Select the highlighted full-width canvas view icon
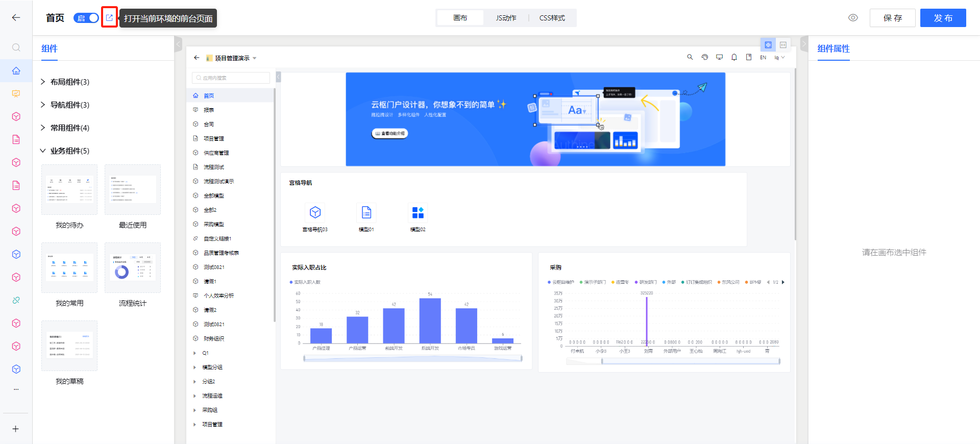 tap(768, 45)
